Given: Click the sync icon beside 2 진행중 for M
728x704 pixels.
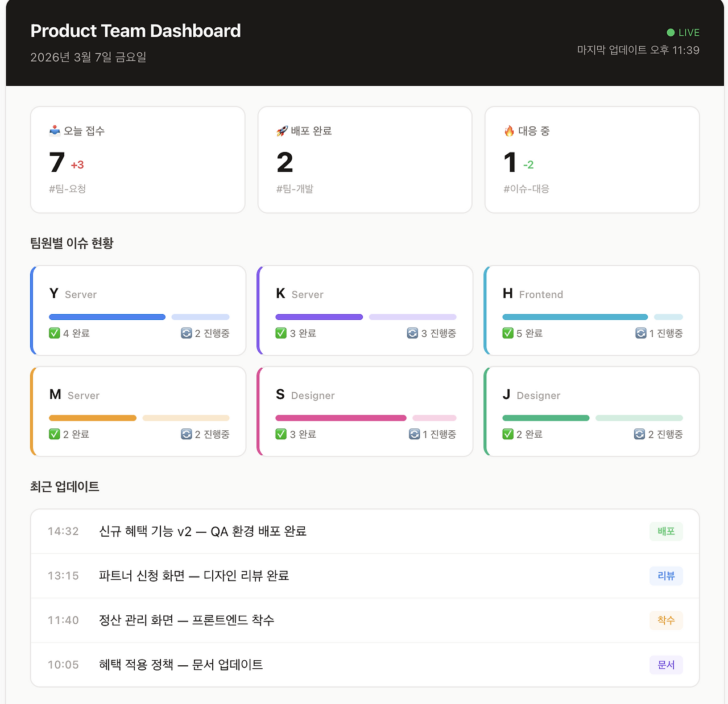Looking at the screenshot, I should coord(186,434).
